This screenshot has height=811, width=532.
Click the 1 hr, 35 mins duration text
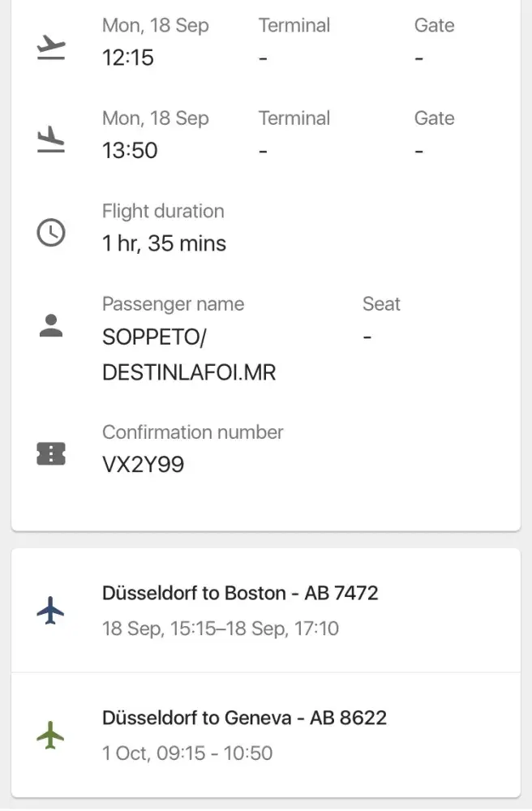(x=164, y=243)
